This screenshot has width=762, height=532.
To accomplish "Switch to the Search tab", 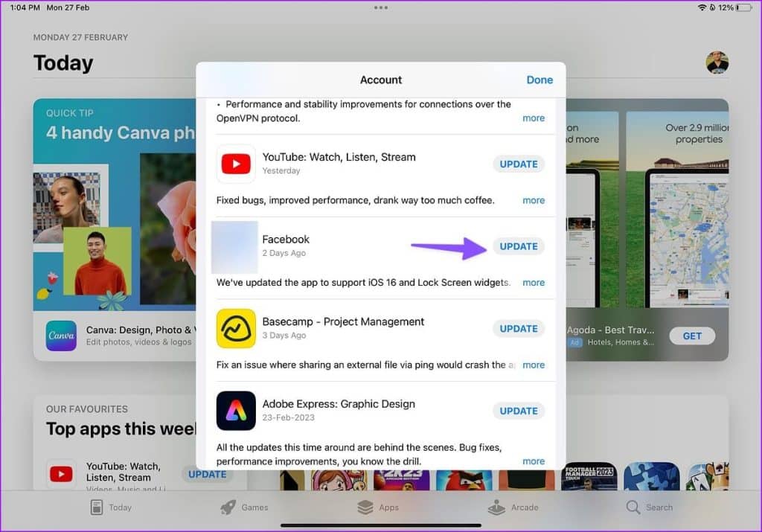I will (650, 507).
